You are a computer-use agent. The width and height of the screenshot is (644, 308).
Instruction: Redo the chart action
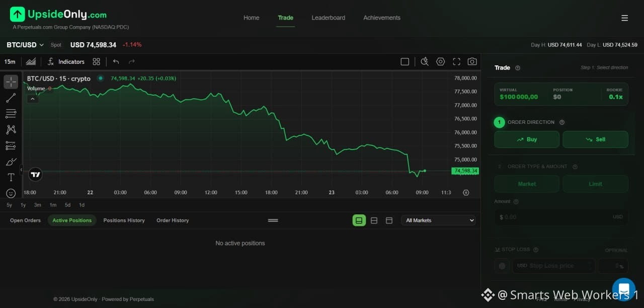click(132, 61)
